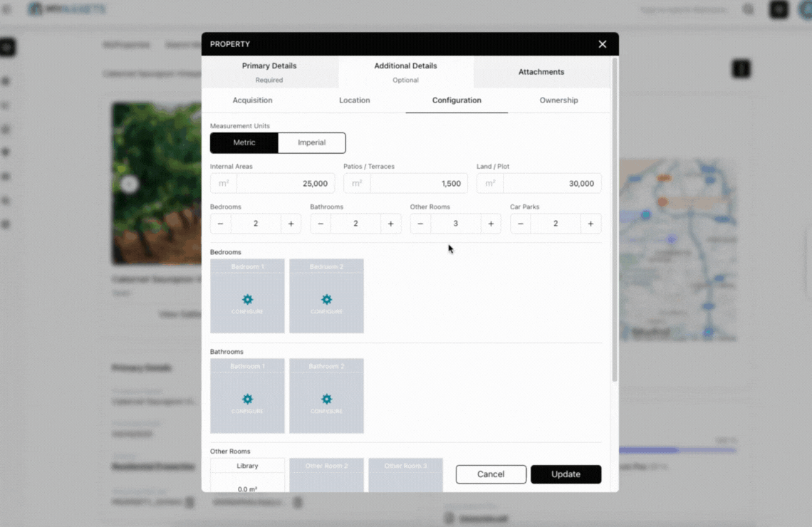Open the Ownership sub-tab
Screen dimensions: 812x527
coord(558,100)
